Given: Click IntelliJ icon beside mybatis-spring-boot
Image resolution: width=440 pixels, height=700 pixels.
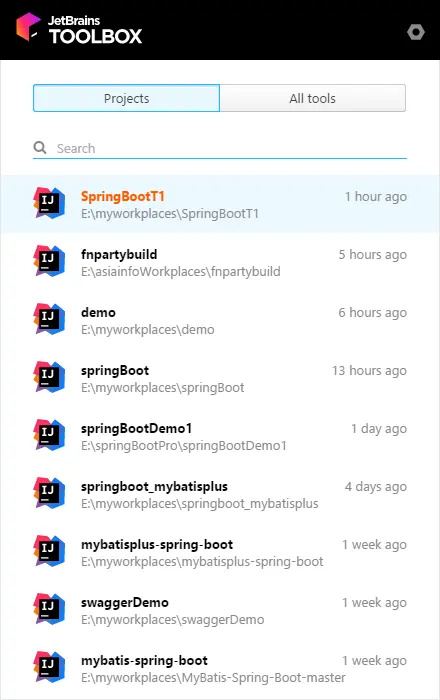Looking at the screenshot, I should 49,667.
